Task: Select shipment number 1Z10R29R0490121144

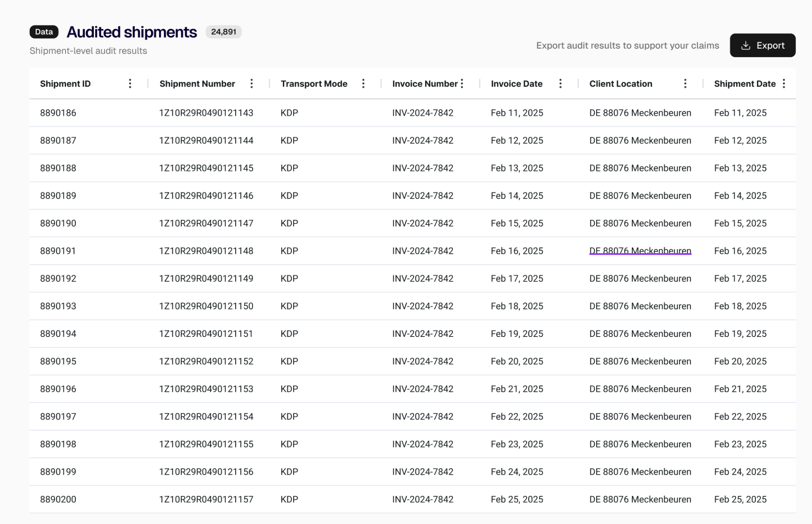Action: point(206,140)
